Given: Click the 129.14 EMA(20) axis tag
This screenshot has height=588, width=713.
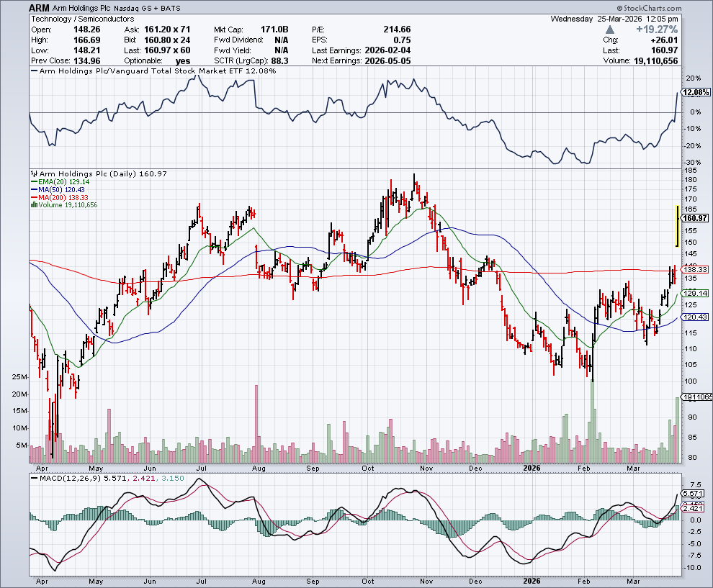Looking at the screenshot, I should point(694,294).
